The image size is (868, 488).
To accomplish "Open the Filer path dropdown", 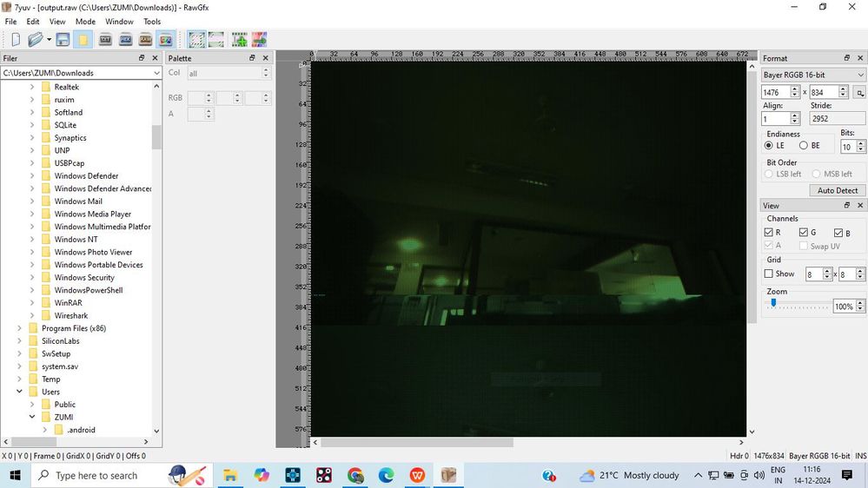I will (156, 72).
